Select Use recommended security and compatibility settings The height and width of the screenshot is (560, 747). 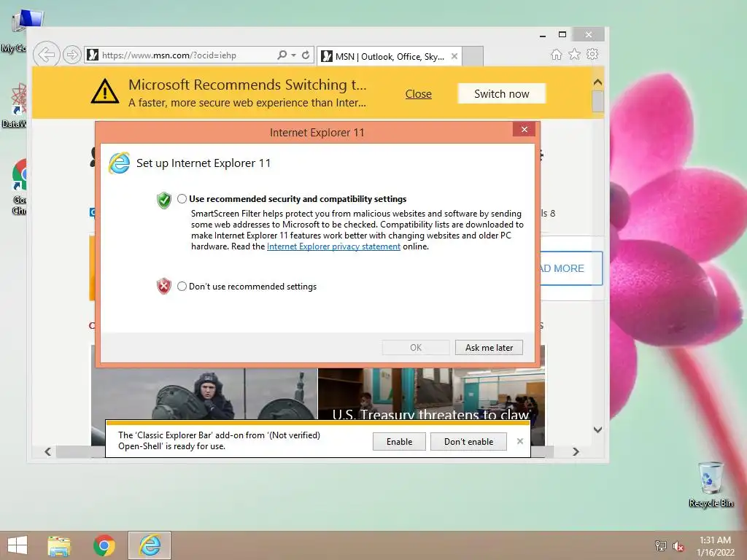click(x=182, y=198)
